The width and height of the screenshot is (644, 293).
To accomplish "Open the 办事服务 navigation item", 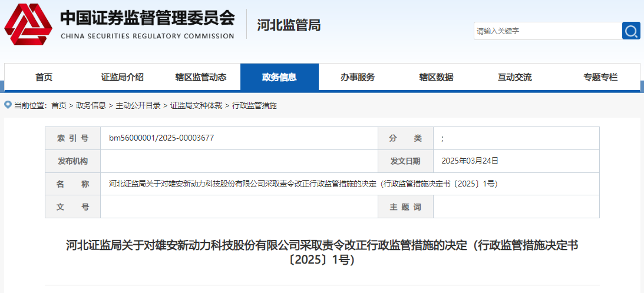I will click(x=358, y=77).
